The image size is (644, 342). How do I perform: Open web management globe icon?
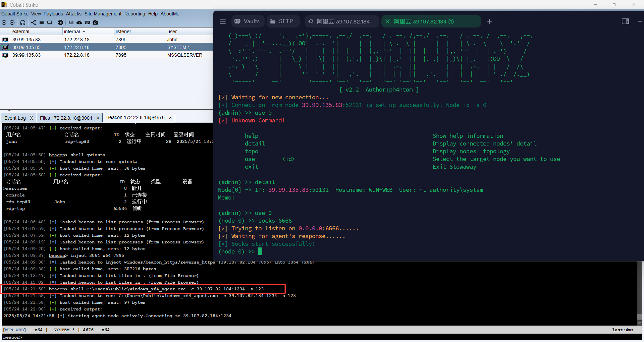click(x=60, y=22)
